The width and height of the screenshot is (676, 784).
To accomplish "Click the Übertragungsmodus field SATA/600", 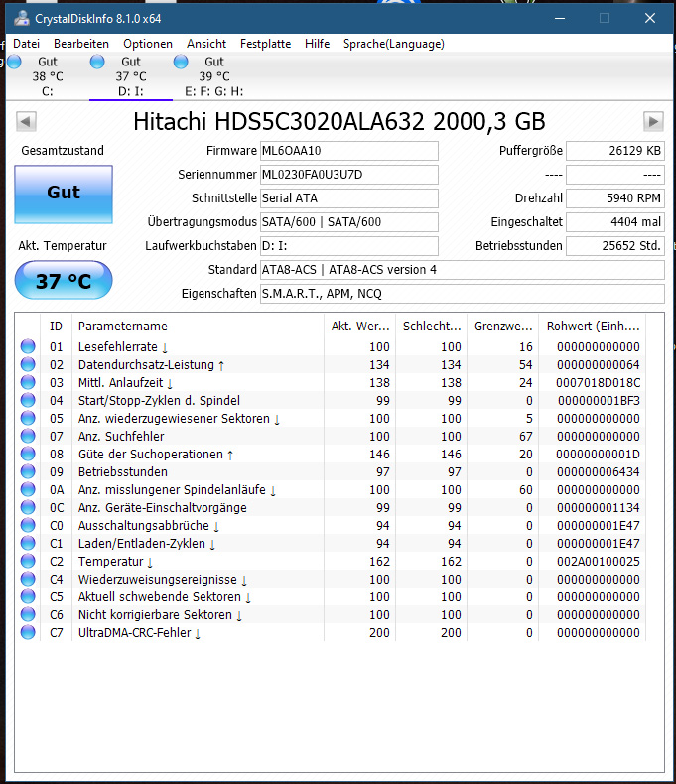I will click(x=349, y=222).
